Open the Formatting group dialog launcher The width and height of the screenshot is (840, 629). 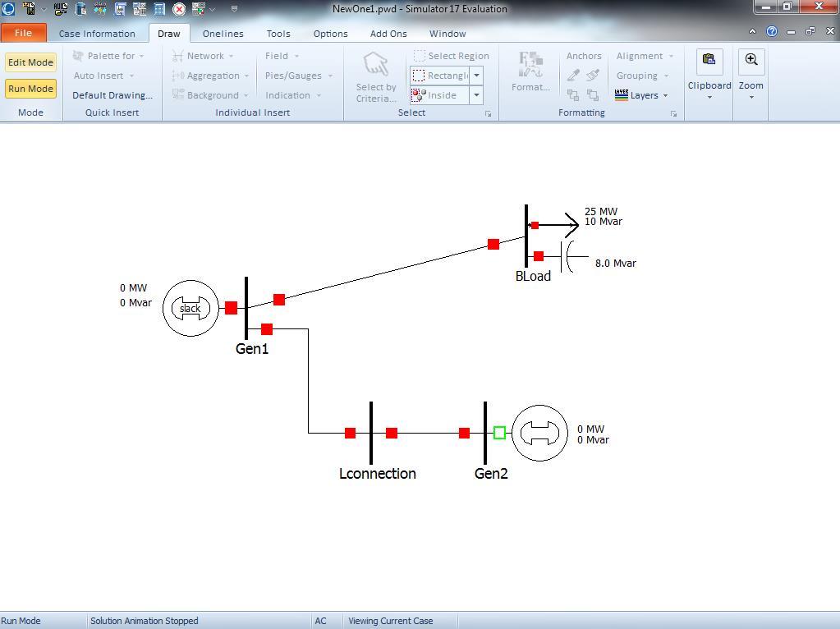pos(673,113)
